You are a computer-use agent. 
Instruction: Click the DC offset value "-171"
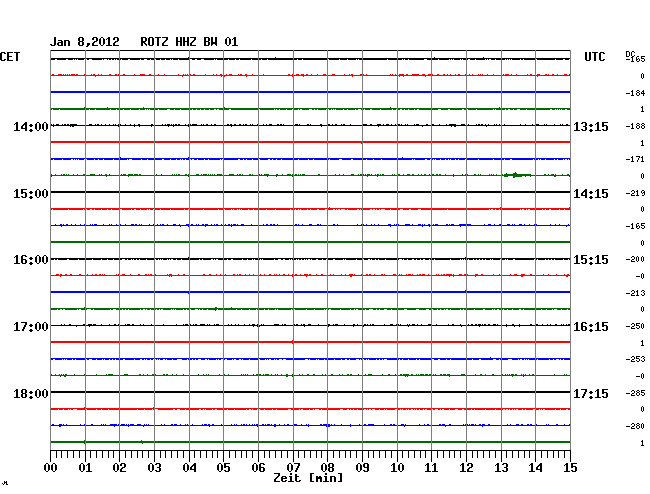tap(635, 159)
